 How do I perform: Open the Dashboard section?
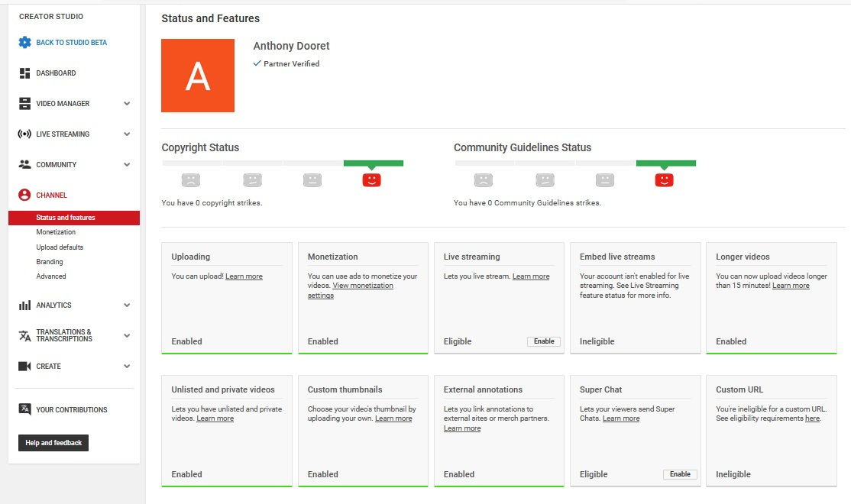56,73
